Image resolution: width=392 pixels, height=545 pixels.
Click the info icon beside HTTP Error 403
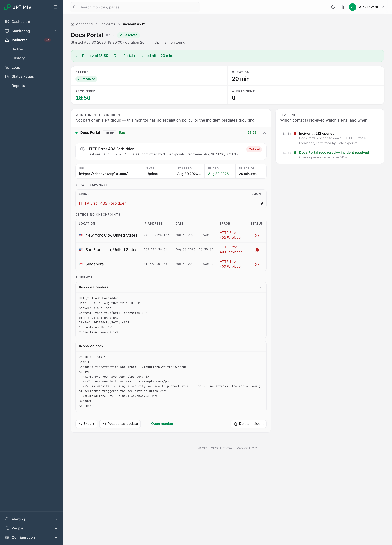[x=82, y=149]
